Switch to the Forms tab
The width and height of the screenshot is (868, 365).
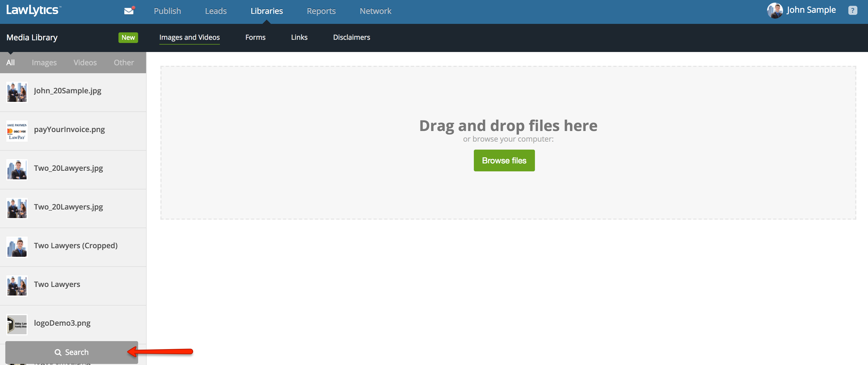(256, 37)
